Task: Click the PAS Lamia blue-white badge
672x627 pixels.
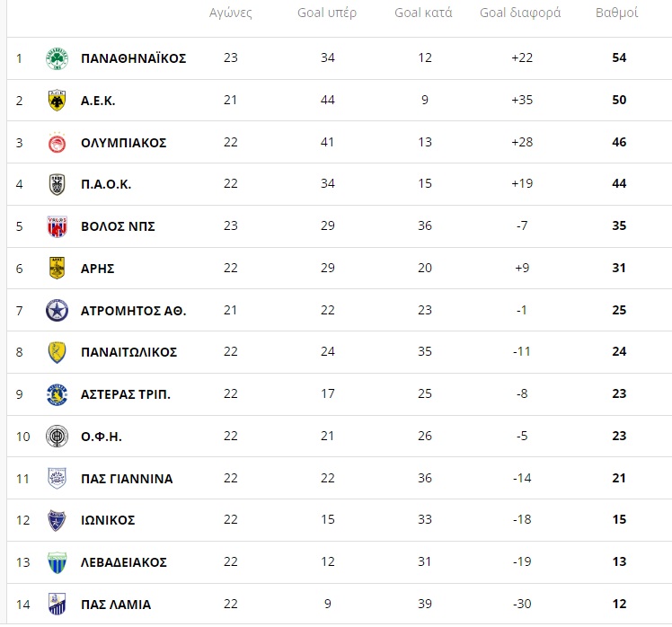Action: tap(57, 605)
